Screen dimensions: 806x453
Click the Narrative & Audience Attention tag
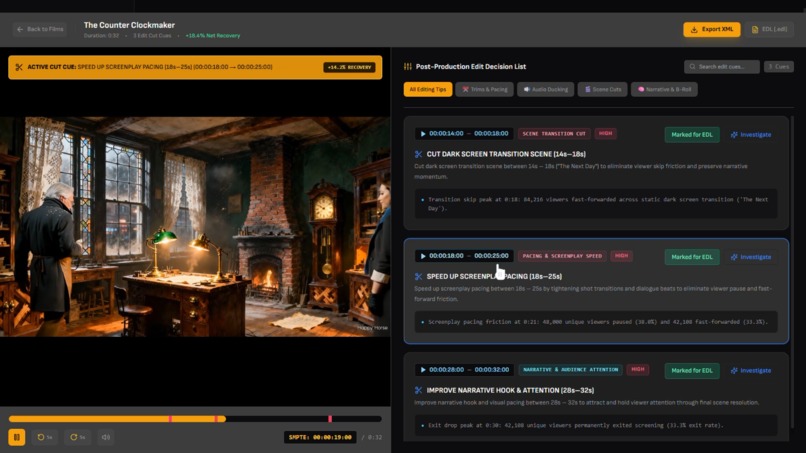(570, 370)
